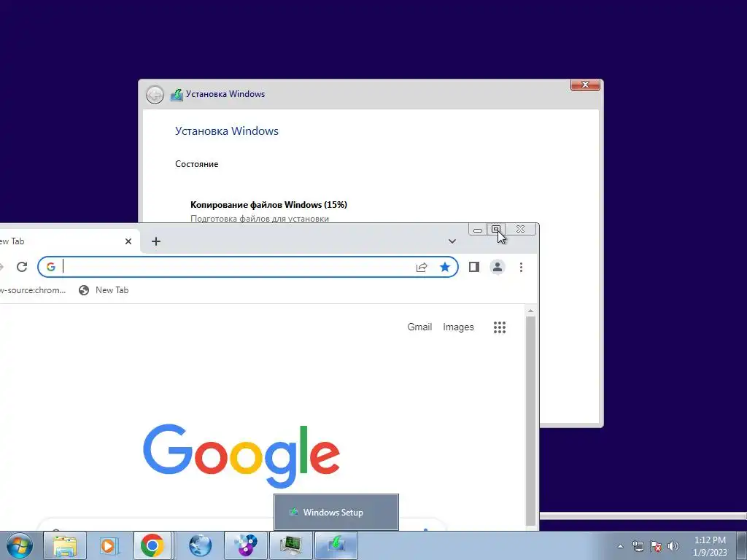Viewport: 747px width, 560px height.
Task: Open the globe browser taskbar icon
Action: (x=200, y=545)
